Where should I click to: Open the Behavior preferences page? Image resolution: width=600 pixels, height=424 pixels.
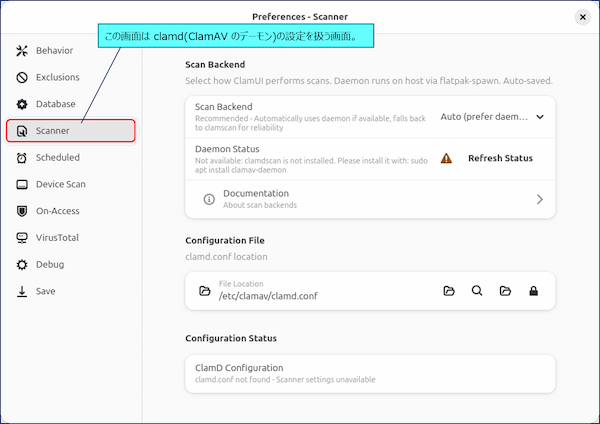(x=71, y=51)
